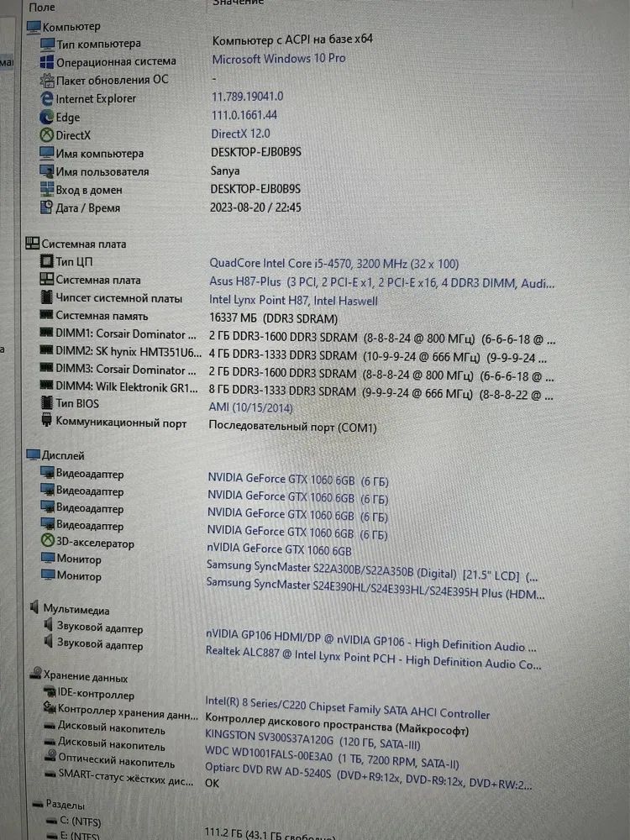The width and height of the screenshot is (630, 840).
Task: Click the Мультимедиа speaker icon
Action: 34,607
